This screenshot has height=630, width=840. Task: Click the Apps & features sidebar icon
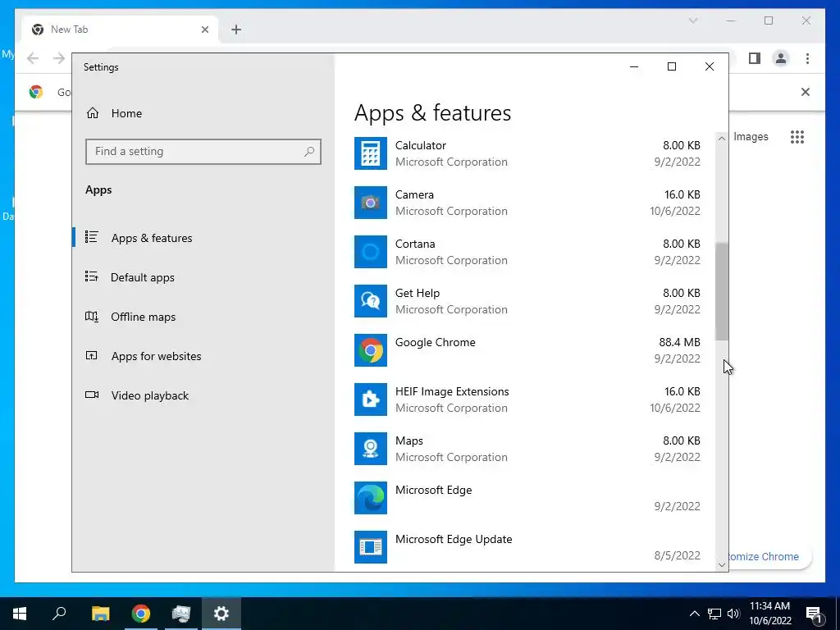(x=92, y=237)
